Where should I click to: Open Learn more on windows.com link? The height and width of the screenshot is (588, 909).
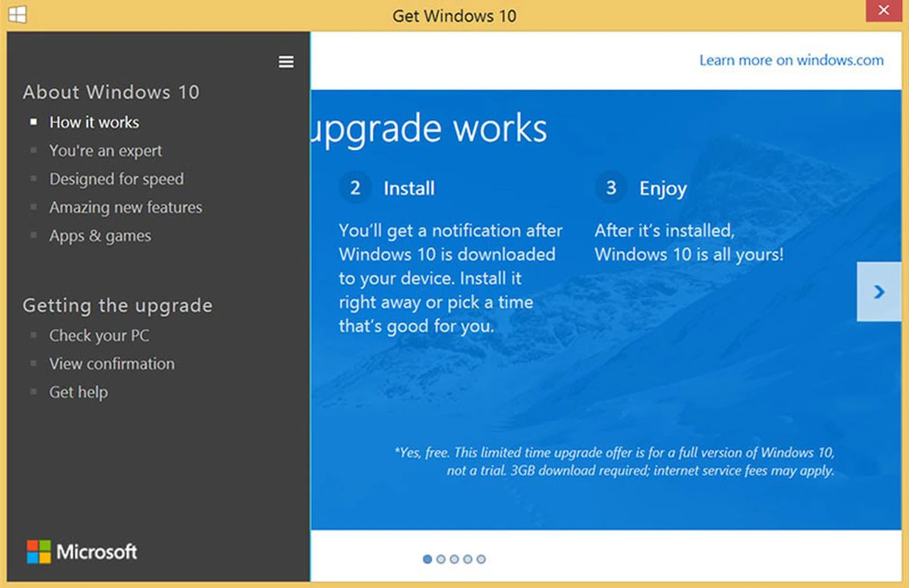(791, 61)
